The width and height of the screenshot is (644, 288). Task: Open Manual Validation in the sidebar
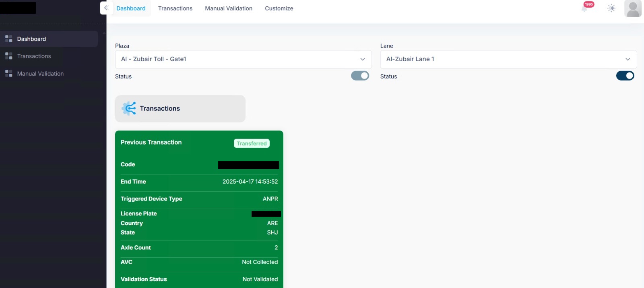click(x=40, y=74)
